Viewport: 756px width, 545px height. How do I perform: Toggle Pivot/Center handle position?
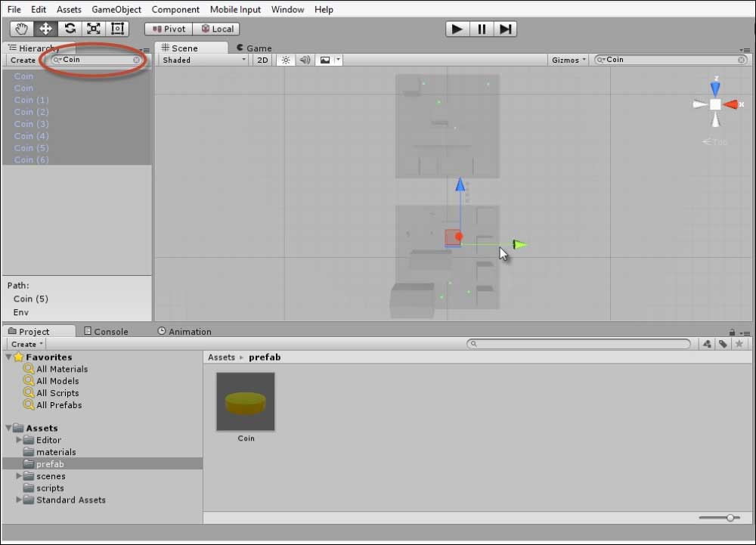click(169, 29)
